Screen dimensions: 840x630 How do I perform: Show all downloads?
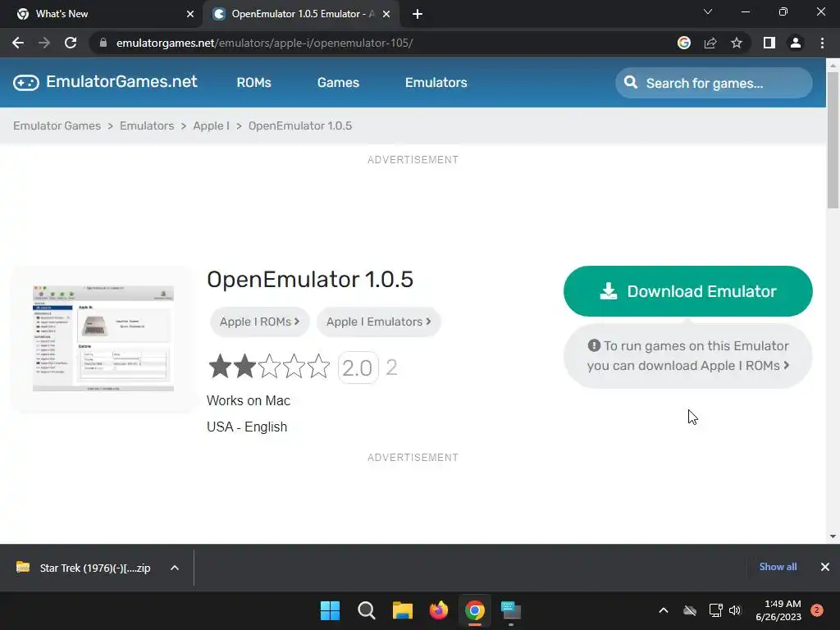[778, 567]
